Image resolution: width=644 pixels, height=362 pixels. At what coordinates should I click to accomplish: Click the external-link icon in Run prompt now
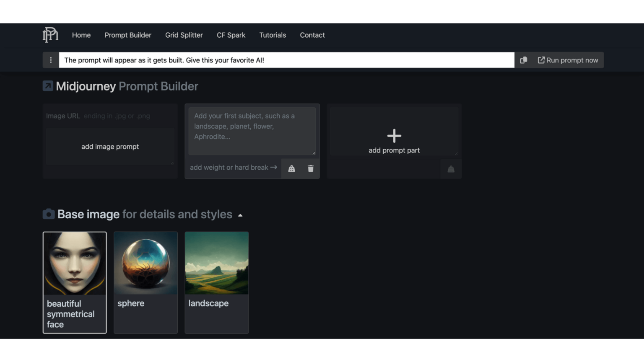pyautogui.click(x=541, y=60)
